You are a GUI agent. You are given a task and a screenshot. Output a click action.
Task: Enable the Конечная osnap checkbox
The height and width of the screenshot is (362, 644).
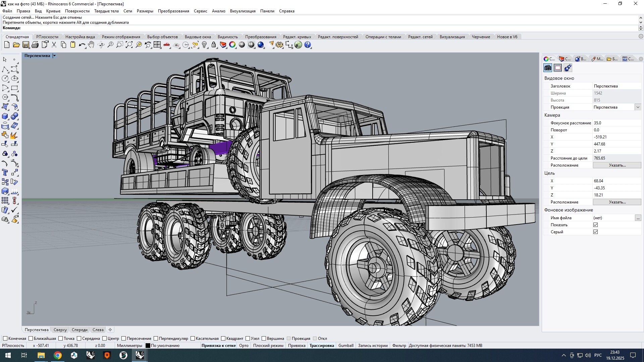point(5,339)
